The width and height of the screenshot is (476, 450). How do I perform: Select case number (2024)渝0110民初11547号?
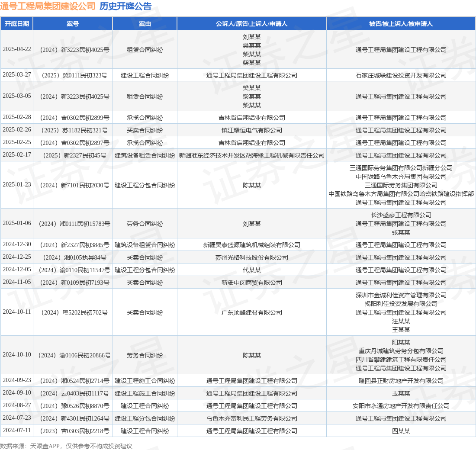[74, 270]
